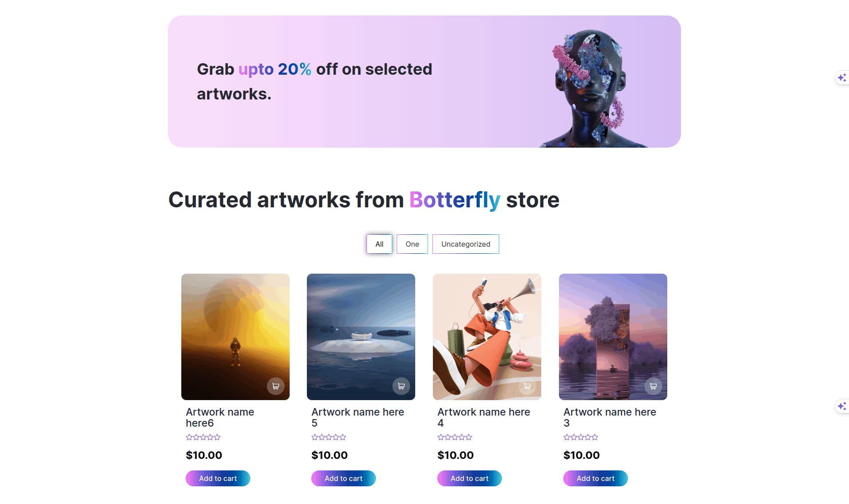Open the lower sparkle AI assistant icon
The image size is (849, 504).
click(x=842, y=406)
